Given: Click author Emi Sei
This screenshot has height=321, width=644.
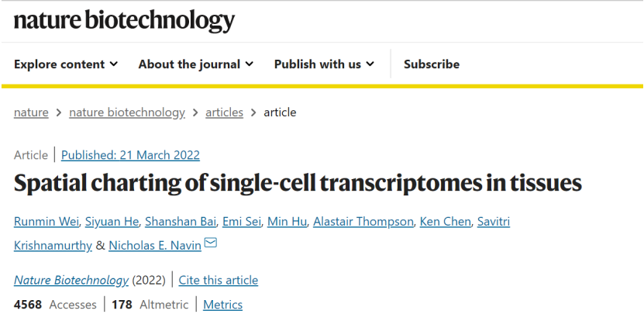Looking at the screenshot, I should point(242,222).
